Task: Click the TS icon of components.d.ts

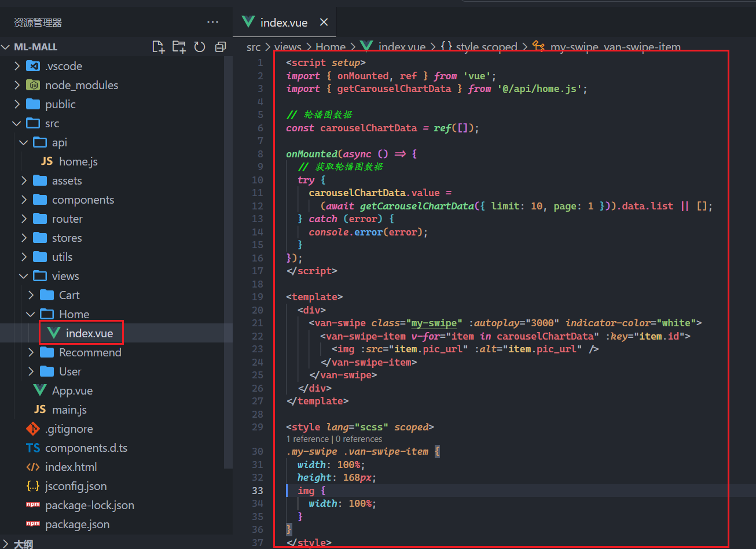Action: click(33, 448)
